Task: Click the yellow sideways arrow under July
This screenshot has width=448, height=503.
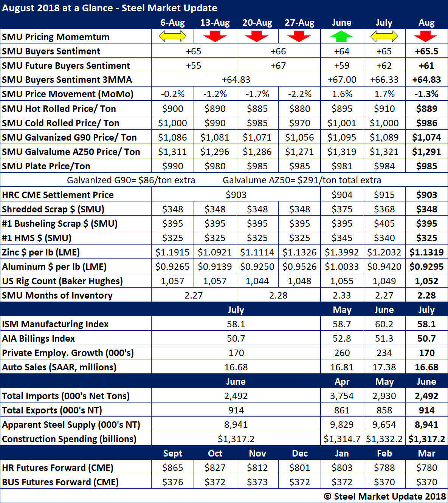Action: click(x=384, y=37)
